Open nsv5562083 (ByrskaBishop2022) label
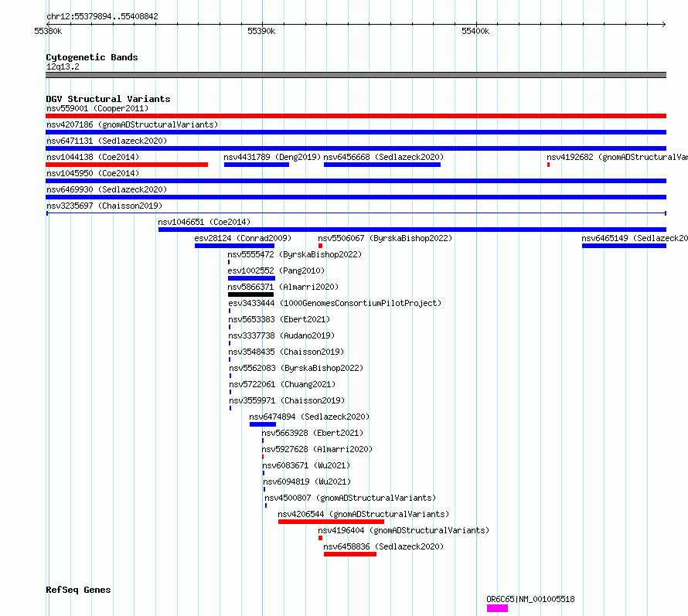Screen dimensions: 688x616 coord(296,368)
